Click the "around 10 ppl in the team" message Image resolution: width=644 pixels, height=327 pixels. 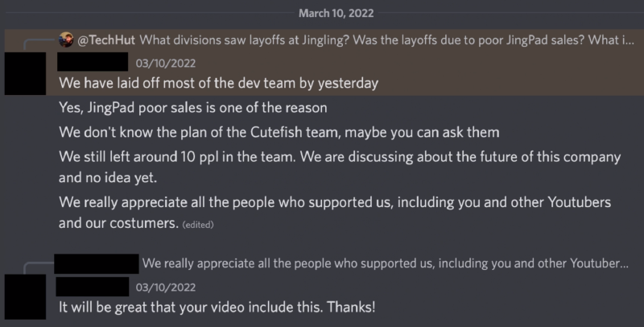pos(338,156)
